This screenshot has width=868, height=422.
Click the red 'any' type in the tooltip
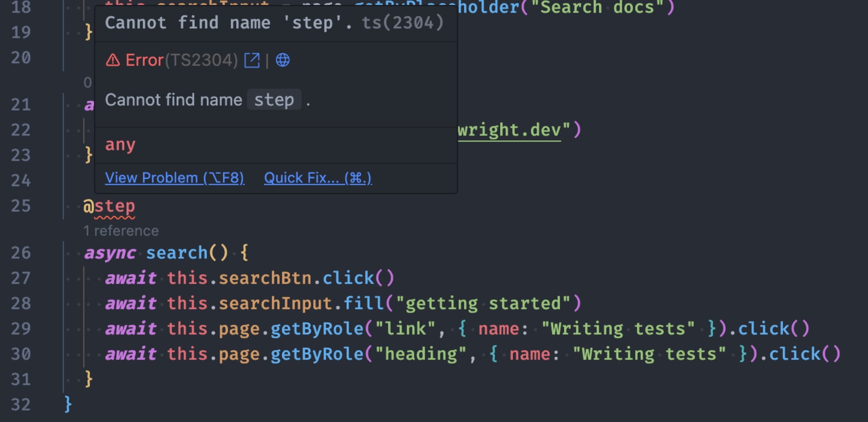(120, 145)
